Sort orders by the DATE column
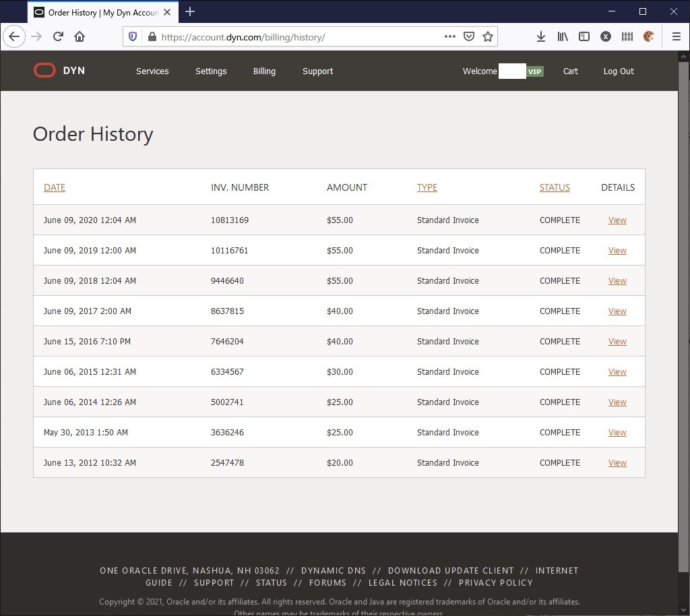690x616 pixels. pos(55,187)
